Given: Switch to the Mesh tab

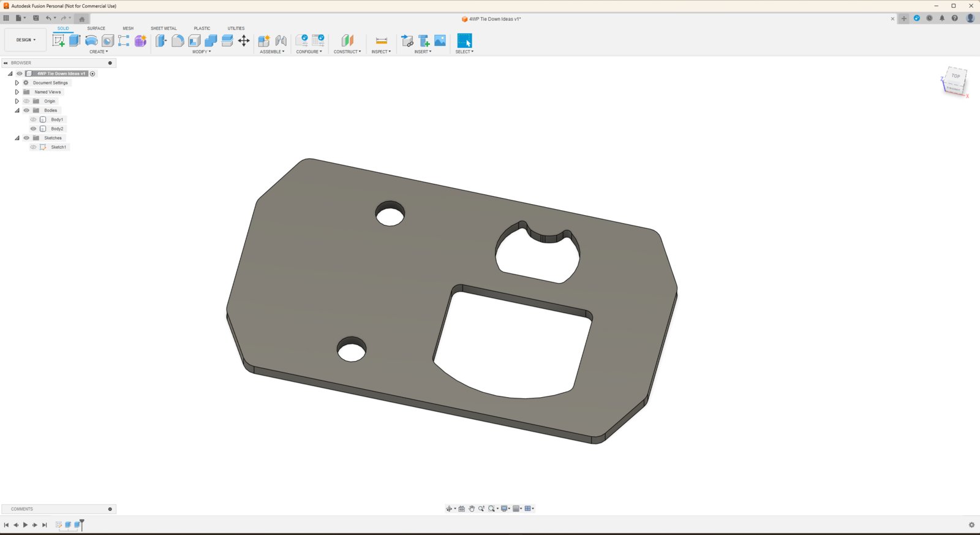Looking at the screenshot, I should pos(128,28).
